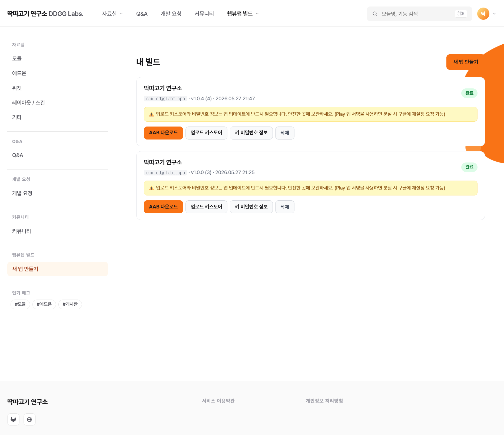Click the search magnifier icon
This screenshot has height=435, width=504.
point(375,14)
